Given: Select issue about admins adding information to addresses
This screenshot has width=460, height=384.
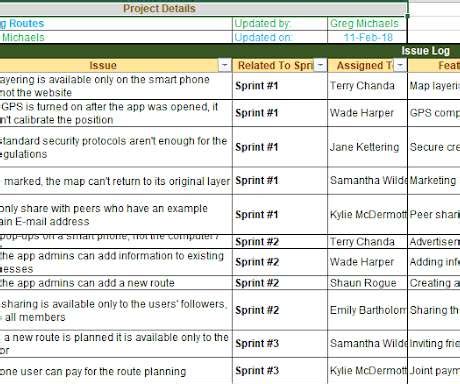Looking at the screenshot, I should pos(116,262).
